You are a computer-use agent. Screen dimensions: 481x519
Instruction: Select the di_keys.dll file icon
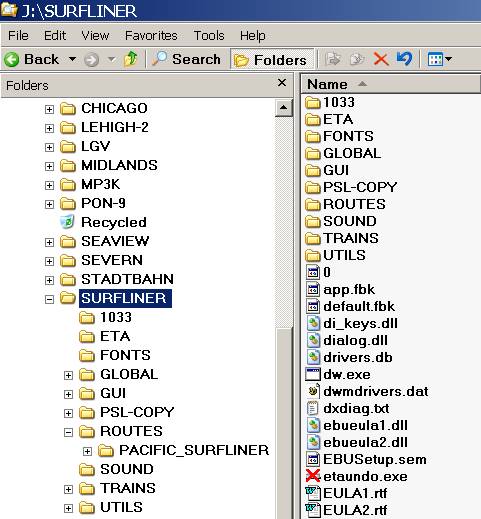click(x=313, y=323)
